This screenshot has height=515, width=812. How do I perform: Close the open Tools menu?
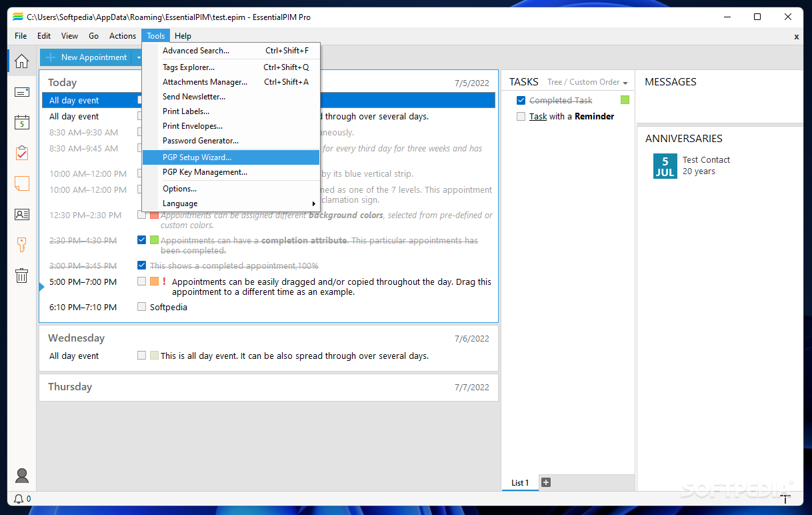[156, 36]
